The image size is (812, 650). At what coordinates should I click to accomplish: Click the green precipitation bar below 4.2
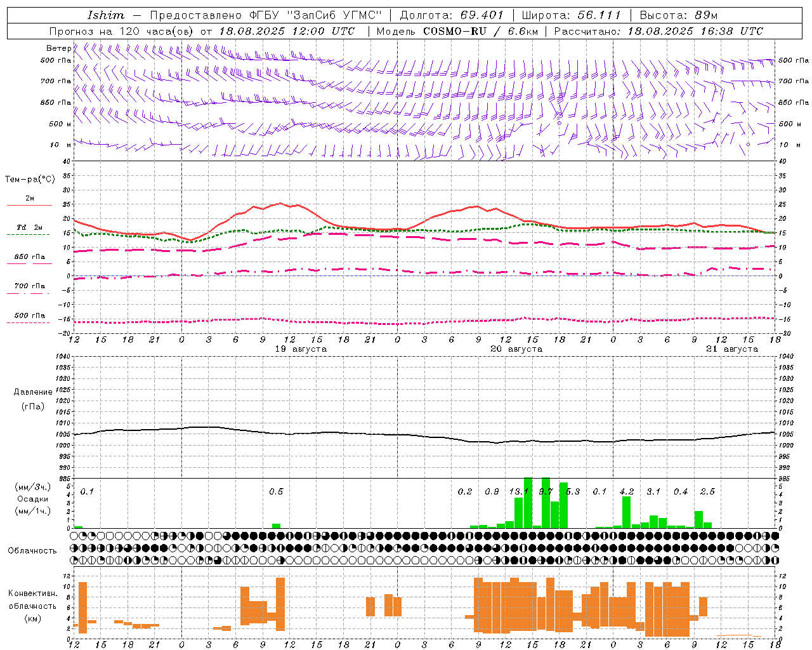627,512
